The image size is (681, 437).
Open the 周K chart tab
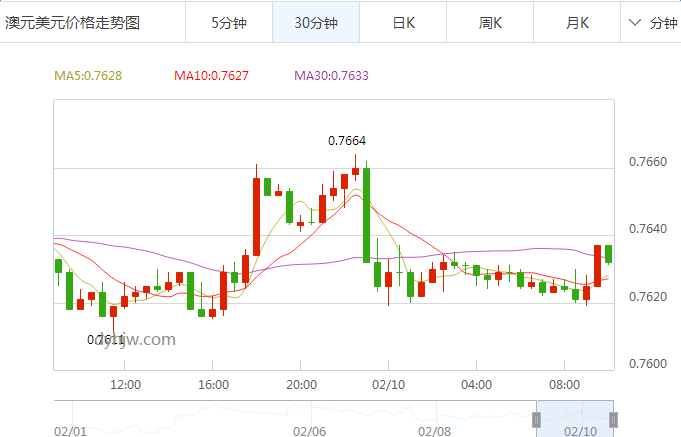pos(490,23)
